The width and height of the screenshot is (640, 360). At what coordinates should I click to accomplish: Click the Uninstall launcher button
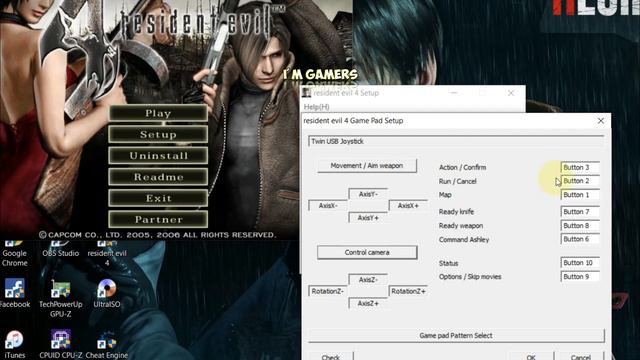tap(158, 156)
